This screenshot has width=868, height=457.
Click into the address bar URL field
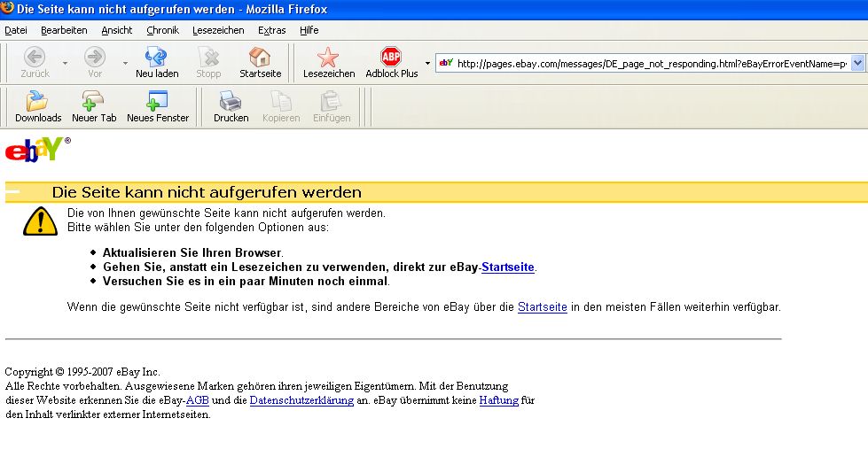tap(652, 64)
